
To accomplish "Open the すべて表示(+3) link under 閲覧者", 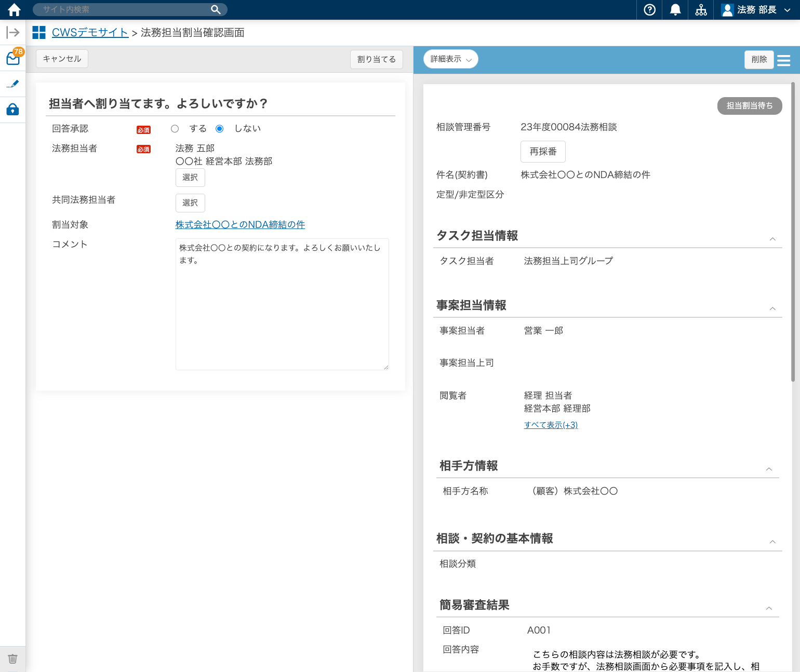I will click(551, 425).
